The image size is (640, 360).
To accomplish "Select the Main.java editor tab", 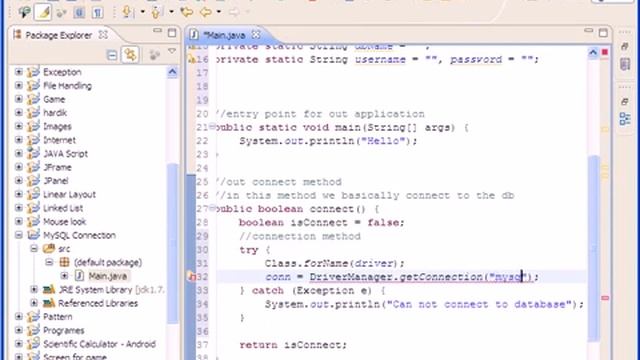I will coord(224,36).
